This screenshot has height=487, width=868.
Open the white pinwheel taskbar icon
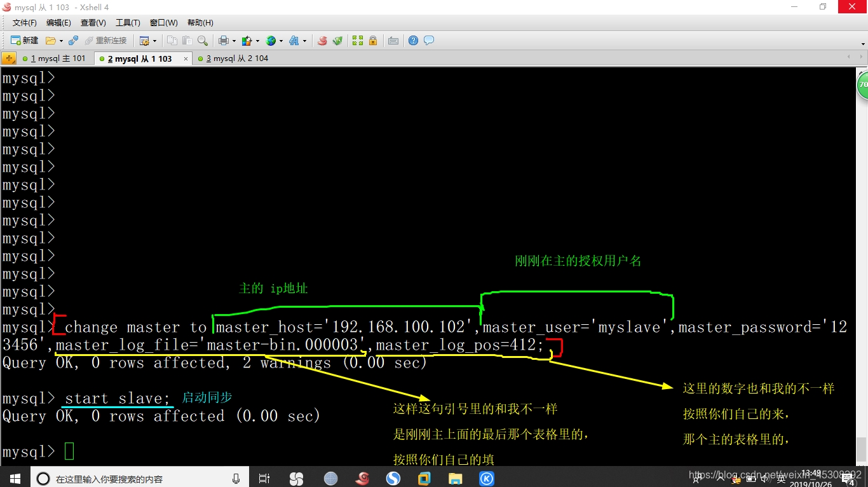point(296,478)
